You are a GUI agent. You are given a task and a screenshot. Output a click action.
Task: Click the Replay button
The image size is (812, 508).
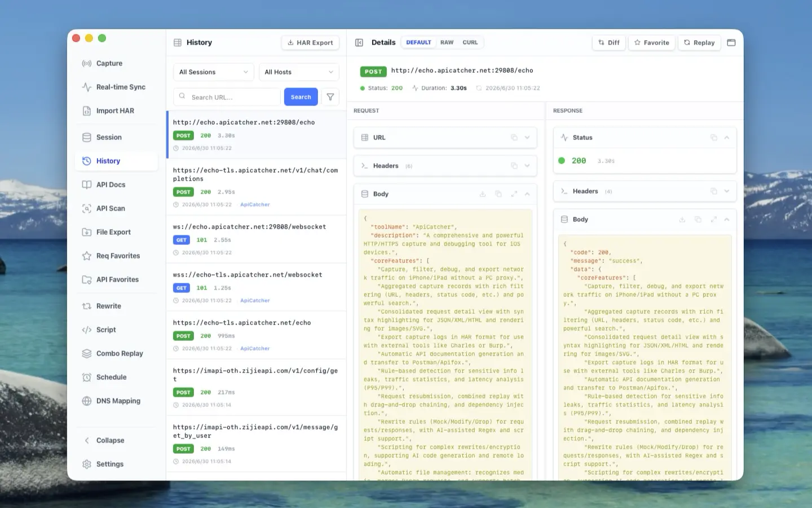click(x=699, y=42)
